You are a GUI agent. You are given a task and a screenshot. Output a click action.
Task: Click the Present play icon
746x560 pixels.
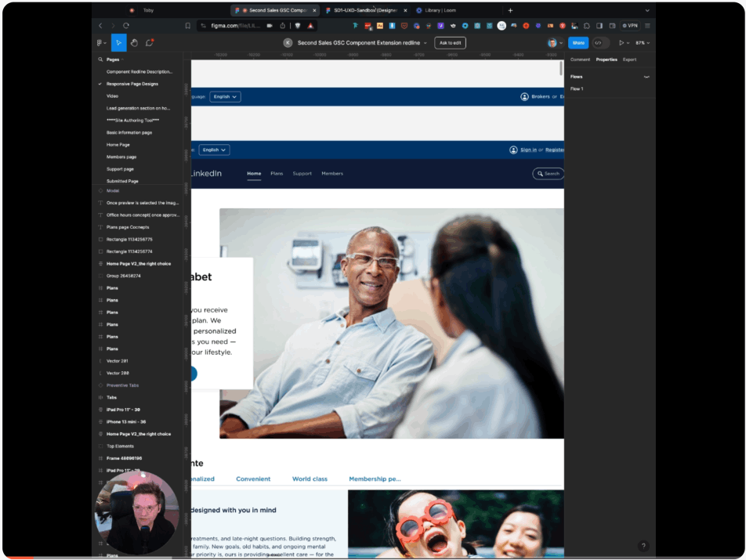621,43
